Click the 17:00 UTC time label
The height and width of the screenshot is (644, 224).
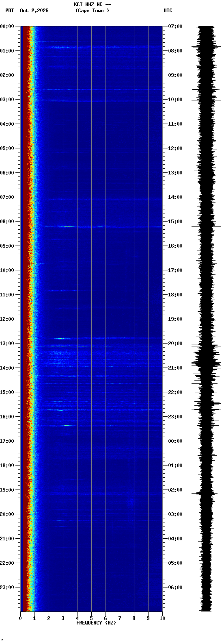coord(175,270)
